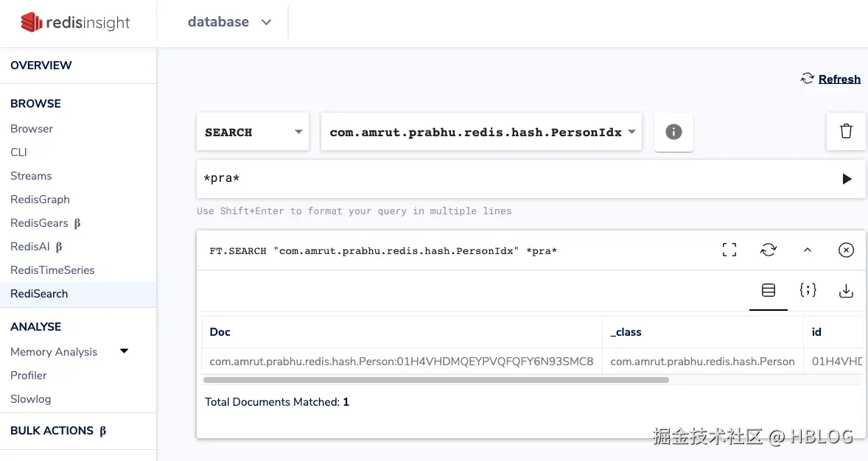The width and height of the screenshot is (868, 461).
Task: Open Memory Analysis sidebar item
Action: click(54, 352)
